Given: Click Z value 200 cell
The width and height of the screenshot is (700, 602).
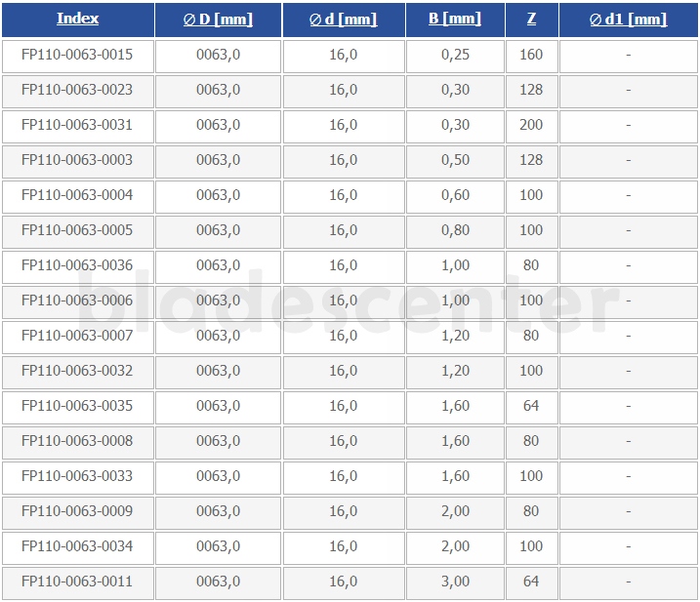Looking at the screenshot, I should point(532,127).
